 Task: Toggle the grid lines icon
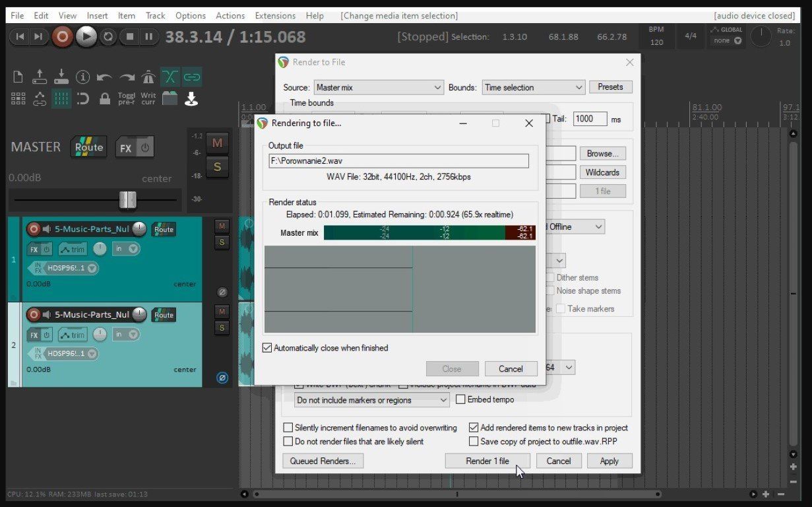pos(61,99)
